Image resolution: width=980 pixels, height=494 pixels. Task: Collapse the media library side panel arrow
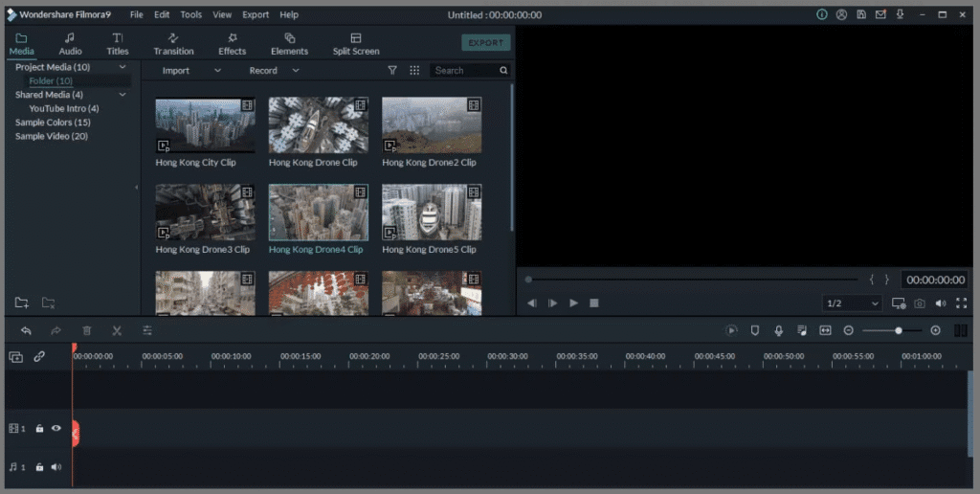point(137,187)
